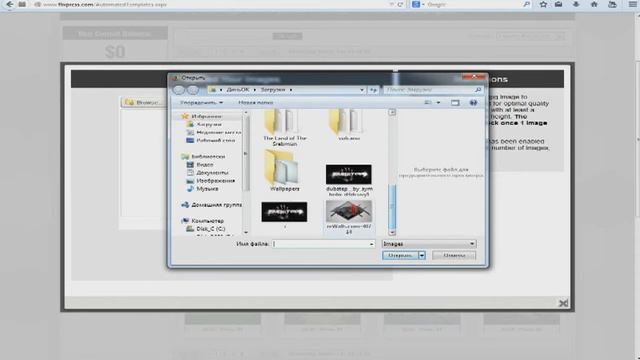Image resolution: width=640 pixels, height=360 pixels.
Task: Open the Упорядочить menu
Action: click(201, 102)
